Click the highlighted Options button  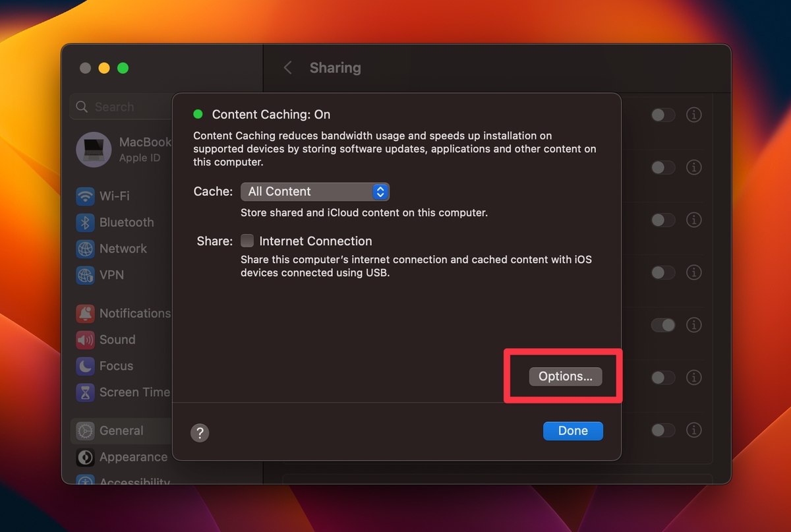tap(565, 376)
